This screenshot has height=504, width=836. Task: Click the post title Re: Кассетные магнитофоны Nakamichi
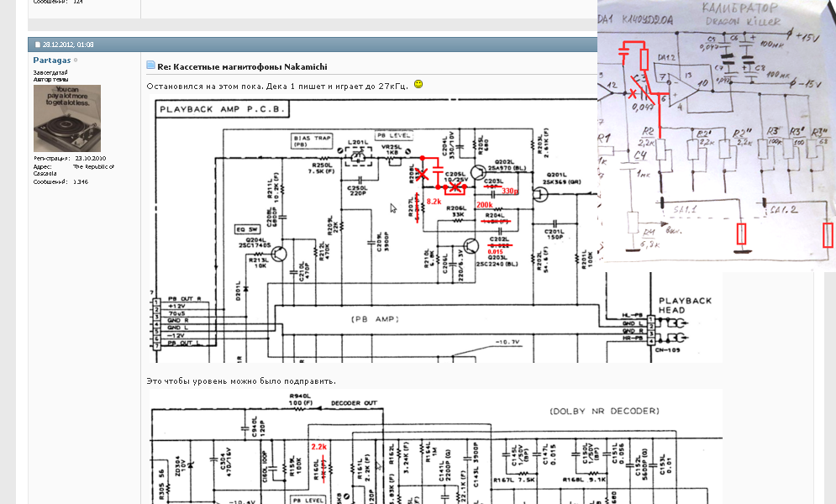(242, 66)
